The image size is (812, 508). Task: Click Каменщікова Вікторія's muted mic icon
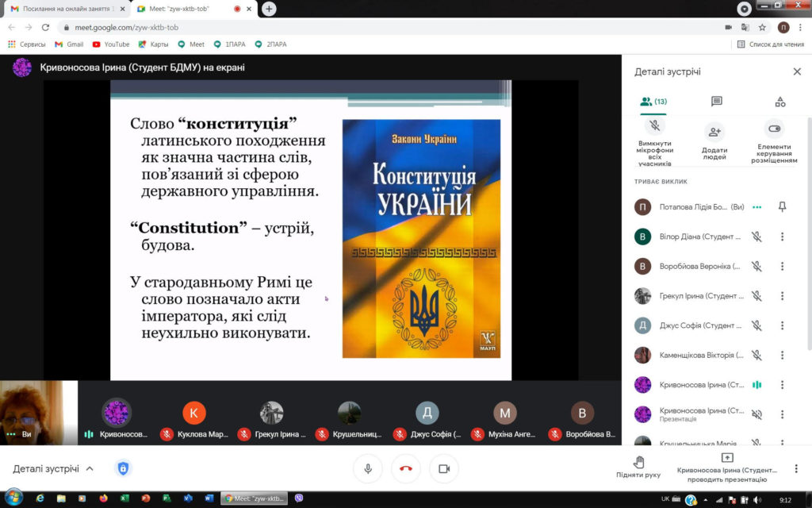pyautogui.click(x=756, y=355)
